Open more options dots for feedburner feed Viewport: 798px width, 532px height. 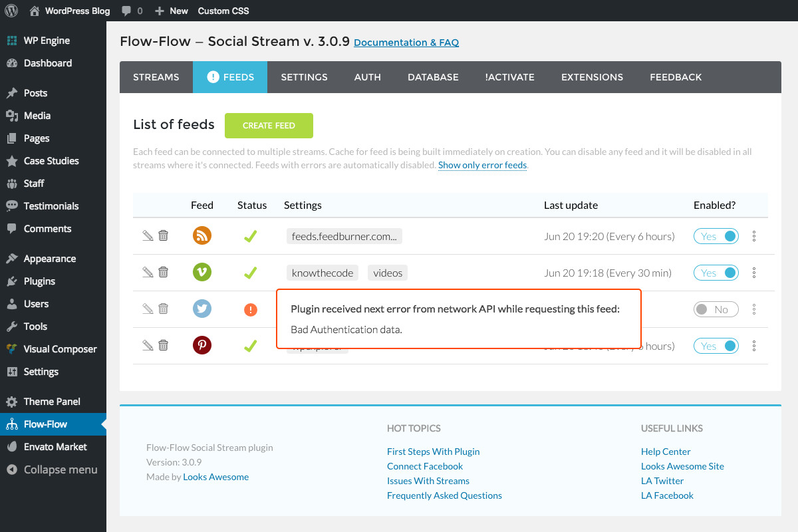tap(754, 236)
